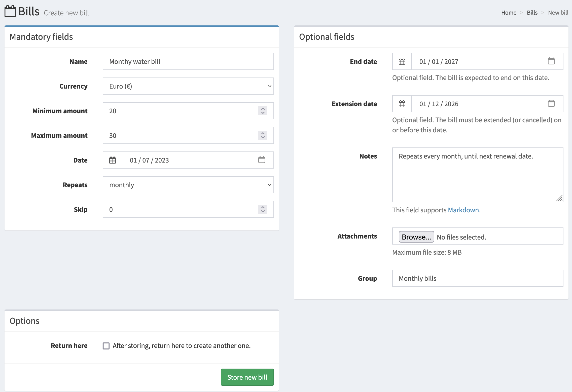Click the calendar icon next to End date
The height and width of the screenshot is (392, 572).
(x=402, y=61)
